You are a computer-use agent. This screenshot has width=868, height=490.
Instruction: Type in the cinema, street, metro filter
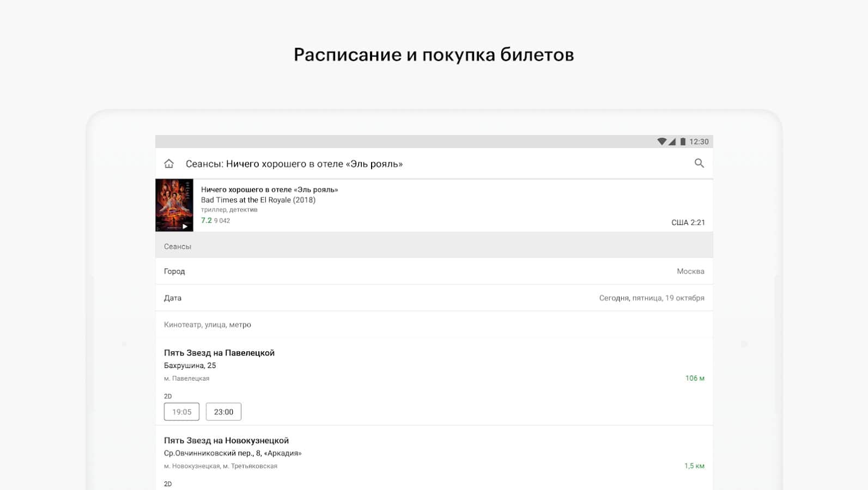tap(434, 324)
